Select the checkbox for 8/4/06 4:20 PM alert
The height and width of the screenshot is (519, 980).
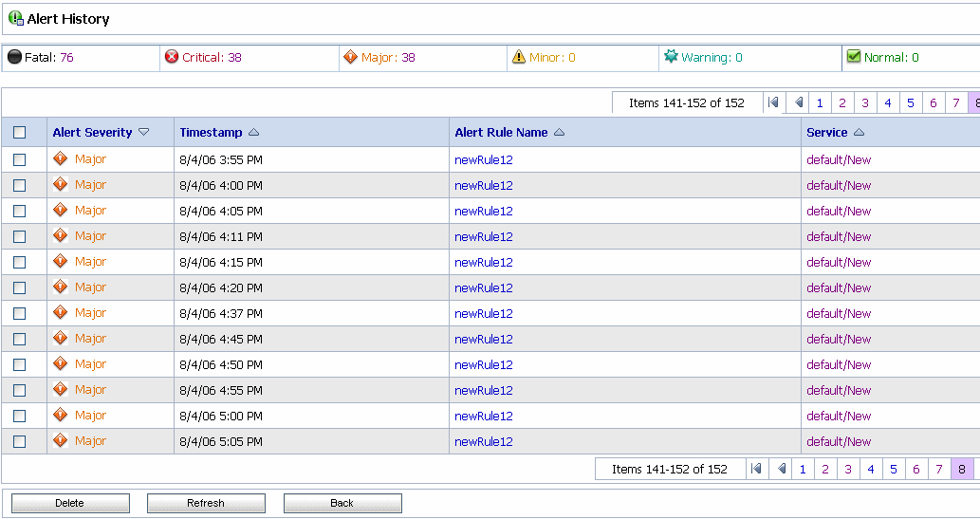(19, 288)
